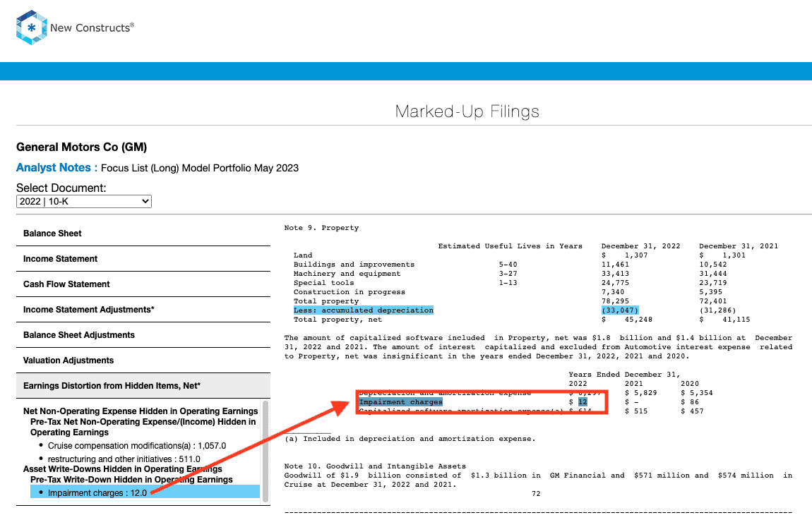Click the $ 457 software amortization value

[x=693, y=411]
